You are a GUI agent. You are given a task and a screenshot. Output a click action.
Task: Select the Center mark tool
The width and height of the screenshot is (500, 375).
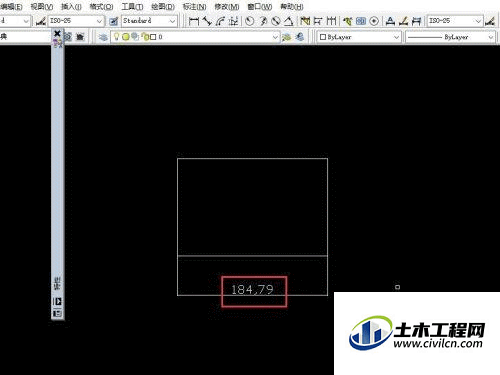[x=374, y=21]
